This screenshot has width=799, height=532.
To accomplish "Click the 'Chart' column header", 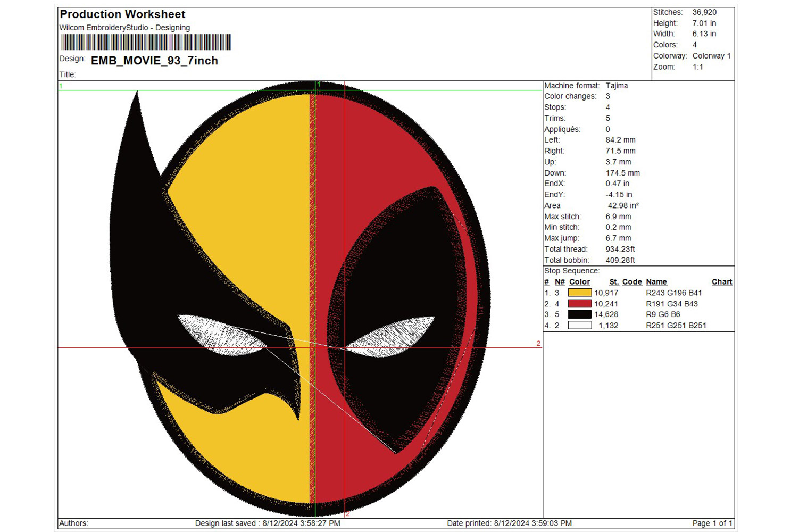I will 722,282.
